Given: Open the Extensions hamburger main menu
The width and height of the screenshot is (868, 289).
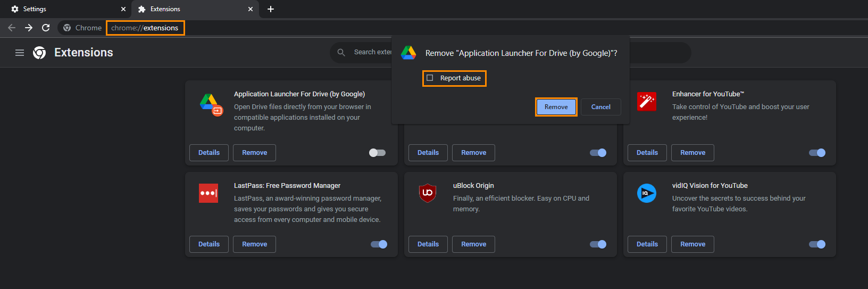Looking at the screenshot, I should (x=20, y=53).
